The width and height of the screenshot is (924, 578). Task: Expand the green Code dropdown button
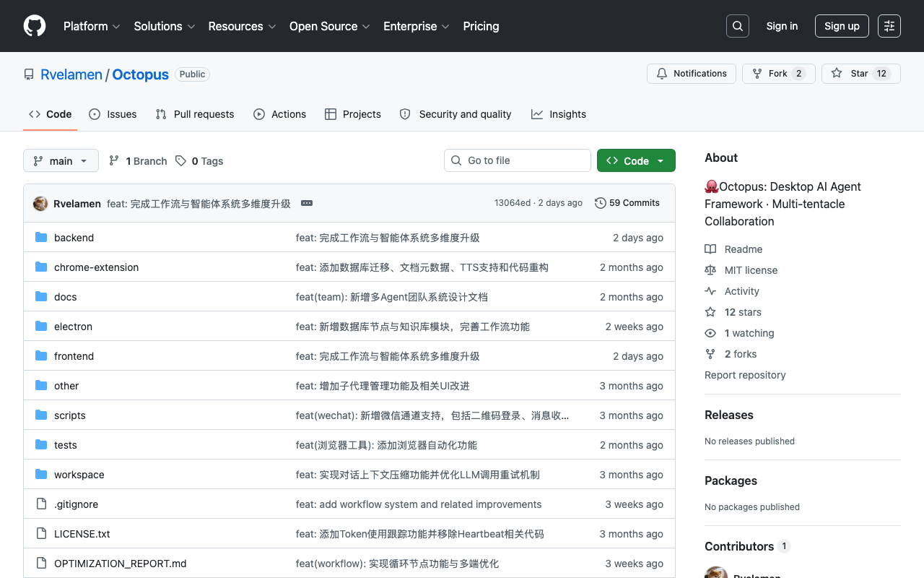636,160
